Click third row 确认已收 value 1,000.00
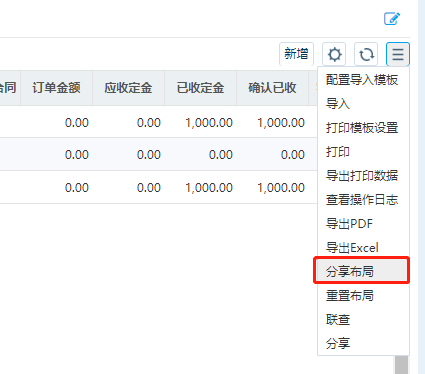This screenshot has height=374, width=425. pos(281,188)
